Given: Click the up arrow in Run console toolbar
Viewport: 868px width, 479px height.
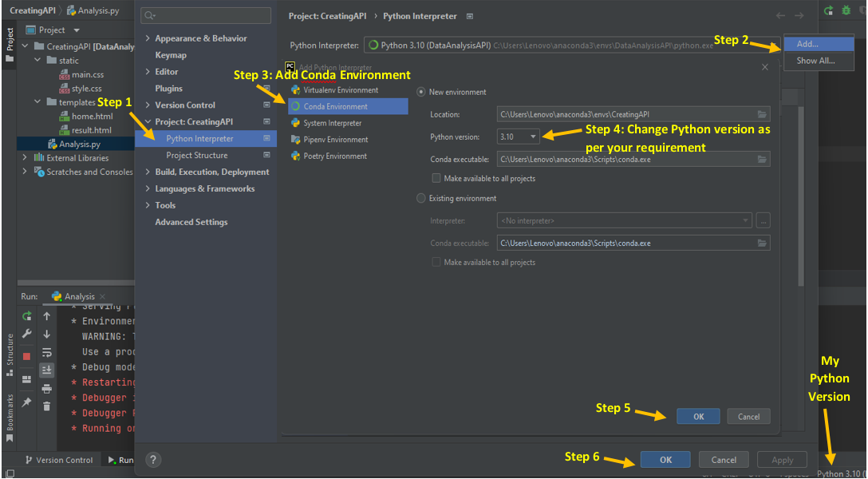Looking at the screenshot, I should 47,316.
